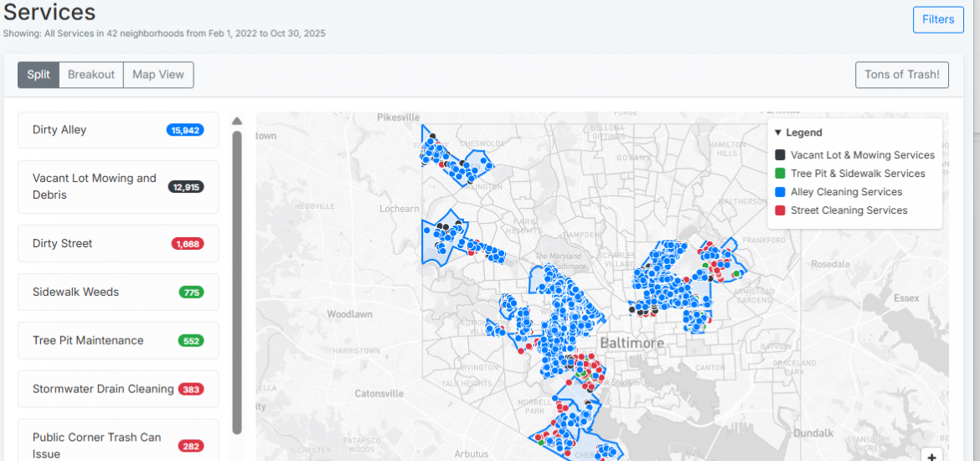
Task: Switch to the Breakout view tab
Action: click(91, 75)
